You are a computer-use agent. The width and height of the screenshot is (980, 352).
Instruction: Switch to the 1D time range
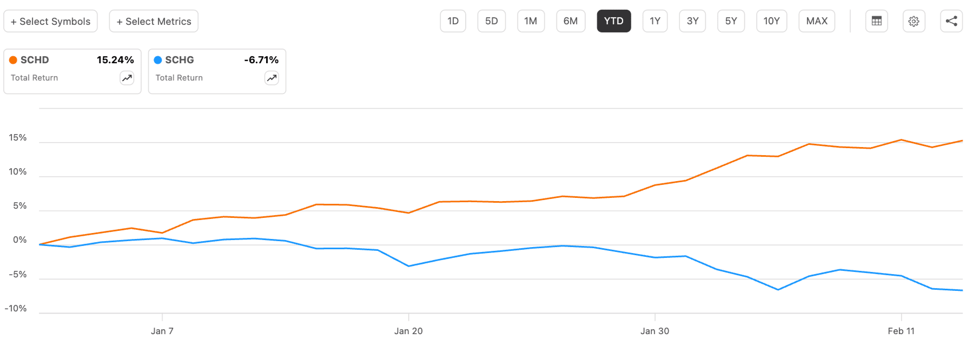453,21
